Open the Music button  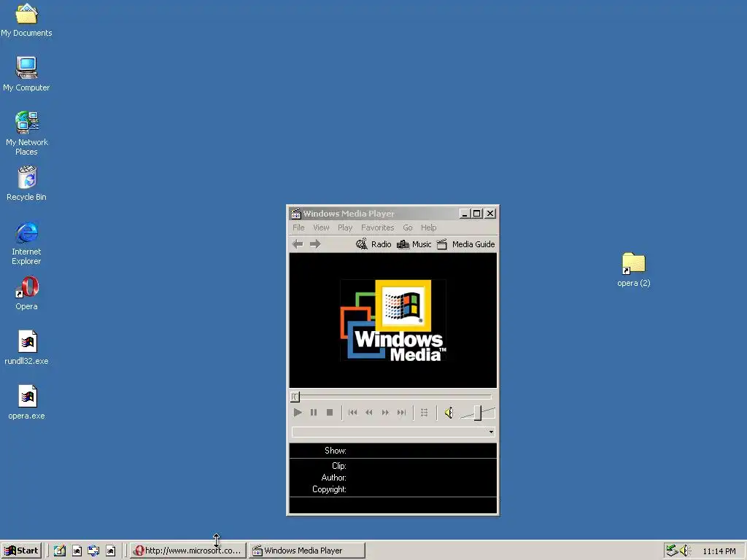click(x=414, y=244)
